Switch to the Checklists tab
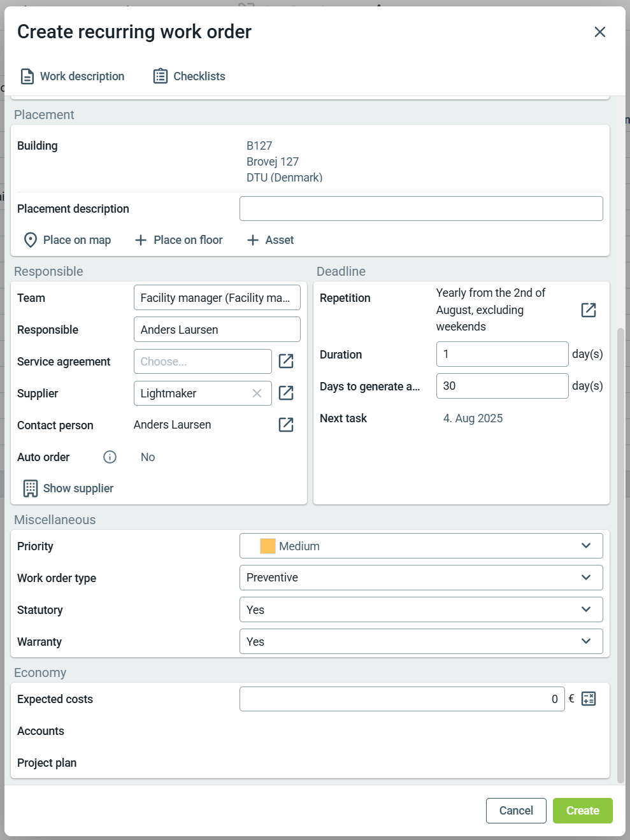This screenshot has width=630, height=840. pyautogui.click(x=189, y=76)
